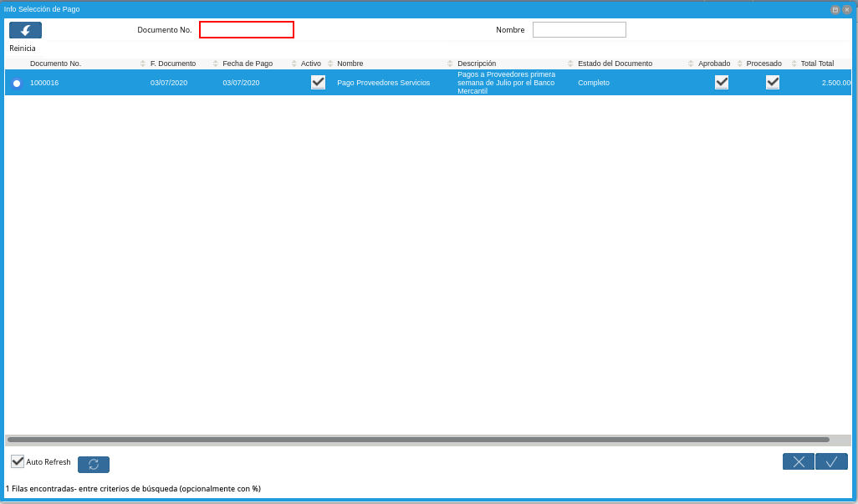The image size is (858, 504).
Task: Toggle the Auto Refresh checkbox
Action: click(18, 461)
